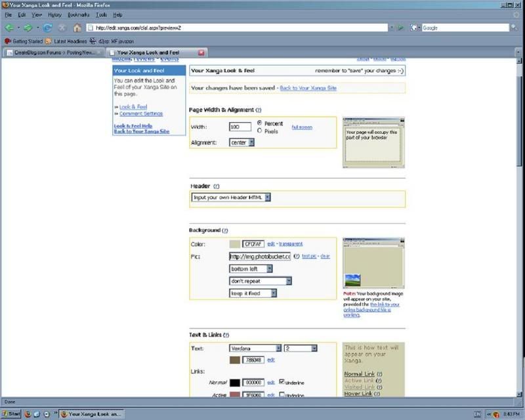The width and height of the screenshot is (525, 420).
Task: Open the bottom left position dropdown
Action: [251, 269]
